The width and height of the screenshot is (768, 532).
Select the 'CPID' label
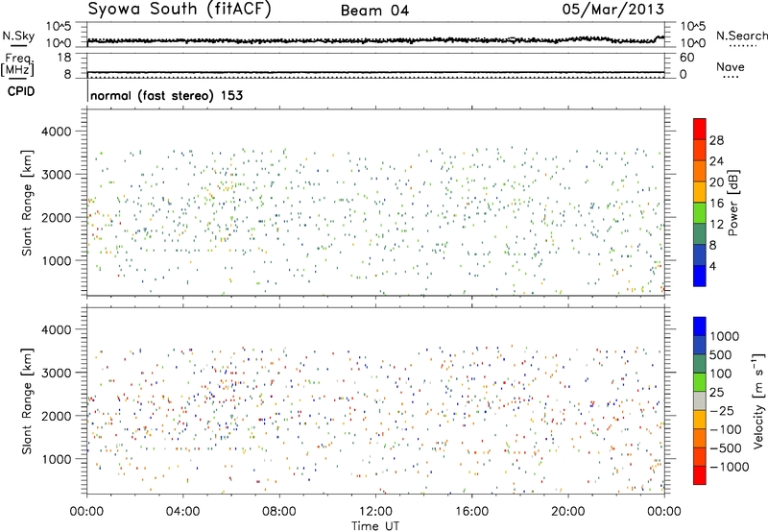[21, 91]
